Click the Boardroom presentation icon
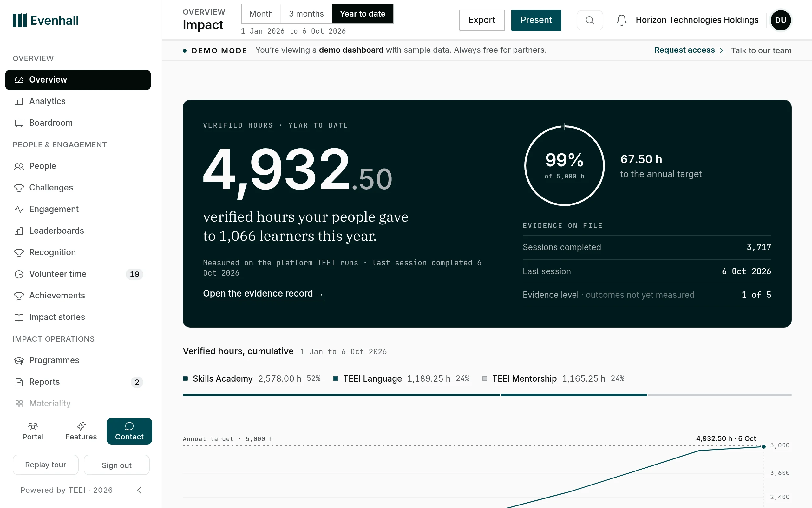Screen dimensions: 812x508 [19, 123]
